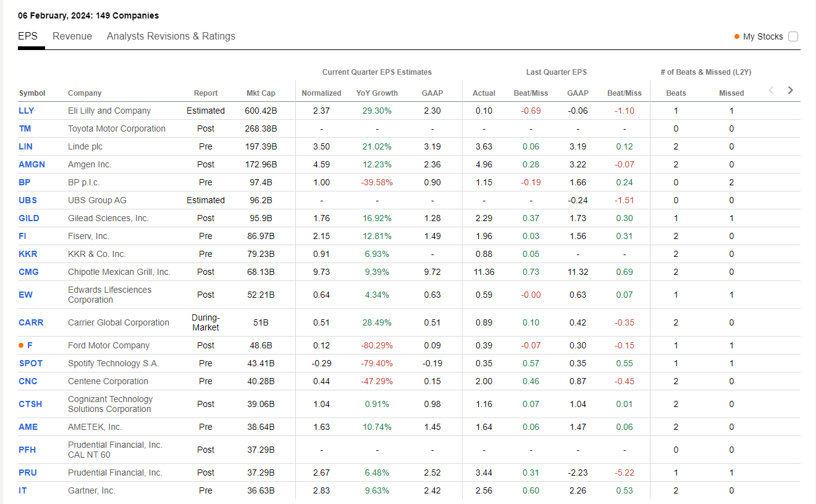The width and height of the screenshot is (816, 504).
Task: Open the F ticker link
Action: click(30, 345)
